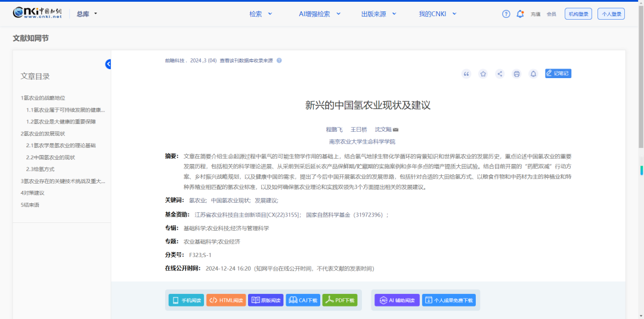Print the article using printer icon
The image size is (644, 319).
[516, 74]
